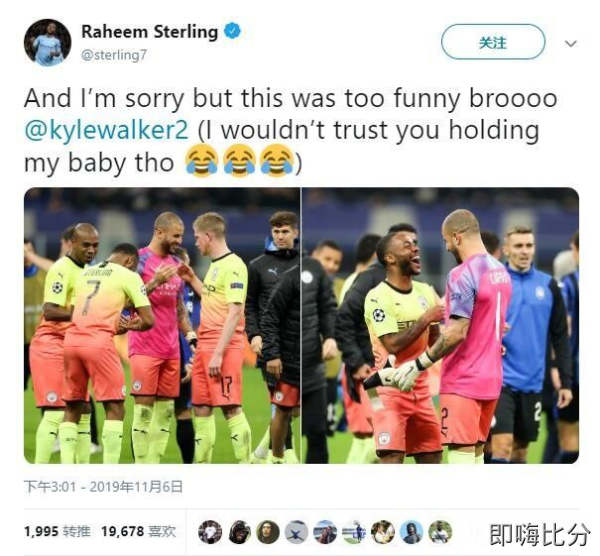Click Raheem Sterling's profile avatar
Viewport: 600px width, 556px height.
click(x=47, y=42)
